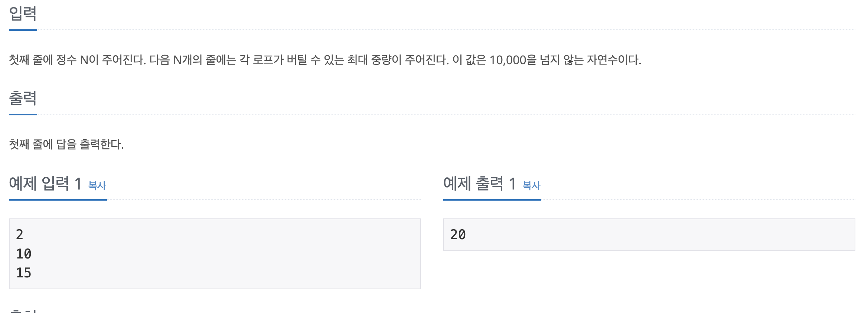Click the 입력 section heading
This screenshot has width=868, height=313.
coord(23,14)
